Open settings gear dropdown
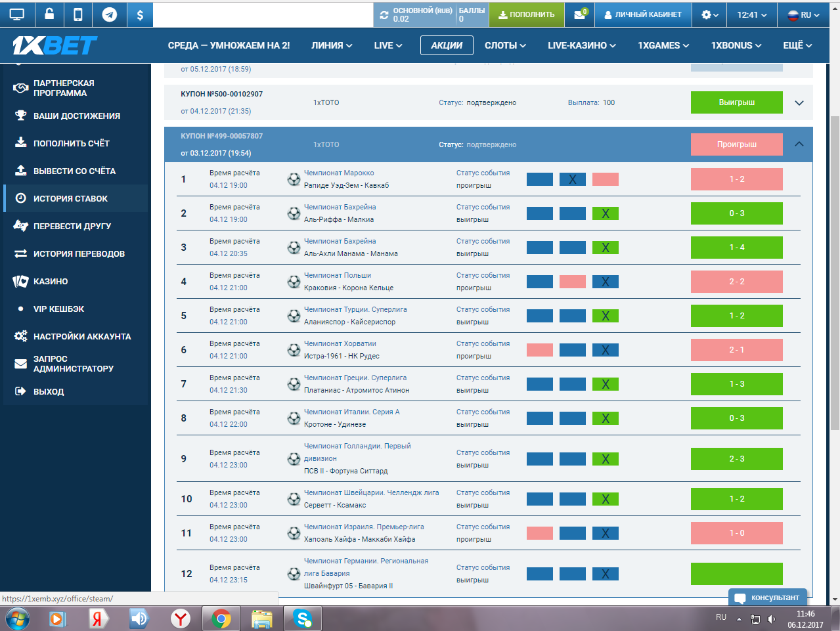840x631 pixels. (710, 14)
